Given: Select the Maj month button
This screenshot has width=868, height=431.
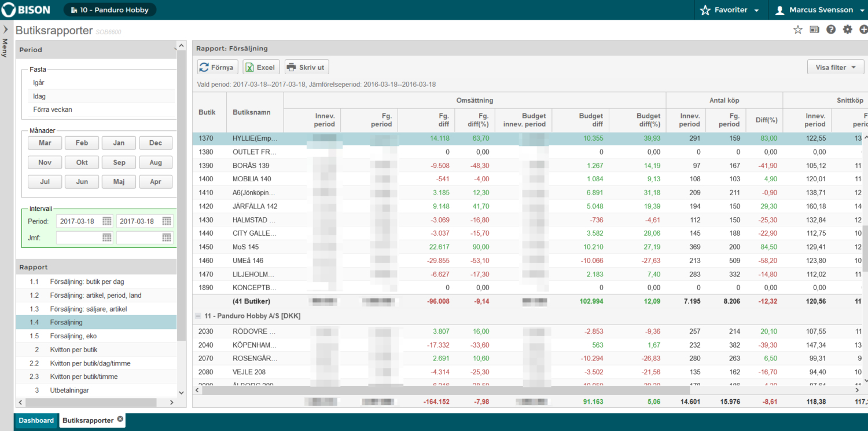Looking at the screenshot, I should pyautogui.click(x=119, y=181).
